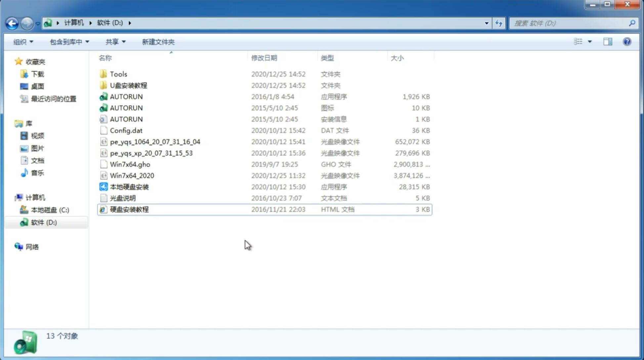The image size is (644, 360).
Task: Open 硬盘安装教程 HTML document
Action: pyautogui.click(x=129, y=209)
